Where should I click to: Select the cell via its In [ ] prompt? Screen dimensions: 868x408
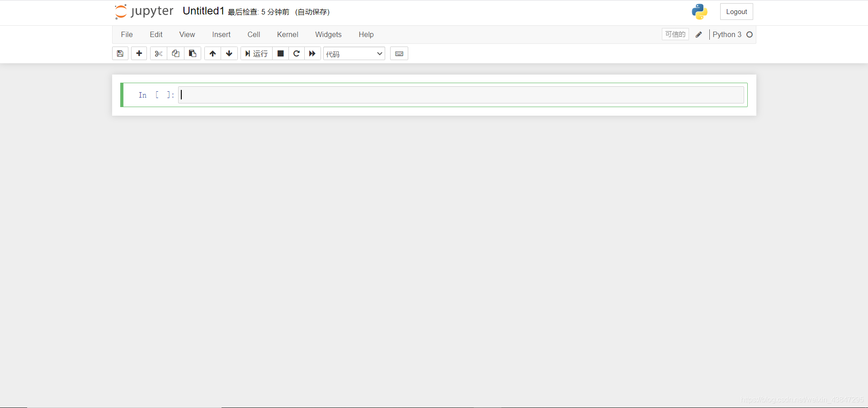156,95
